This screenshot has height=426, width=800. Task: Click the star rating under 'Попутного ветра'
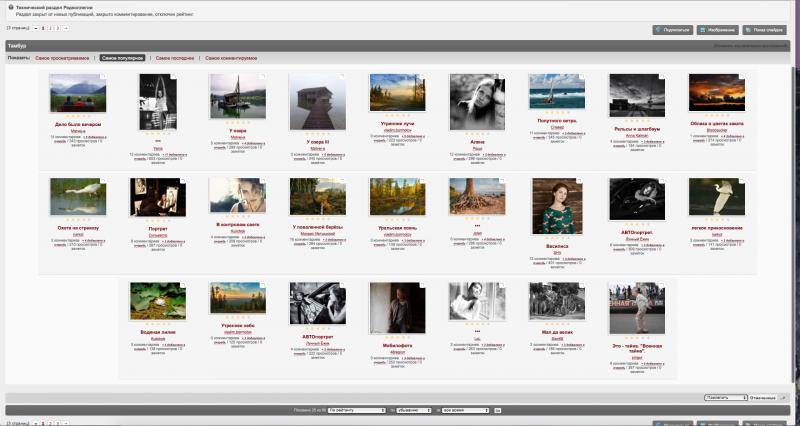coord(557,113)
